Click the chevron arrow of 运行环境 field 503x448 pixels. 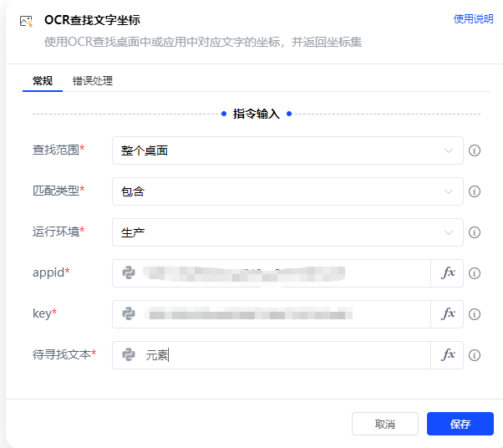(449, 232)
